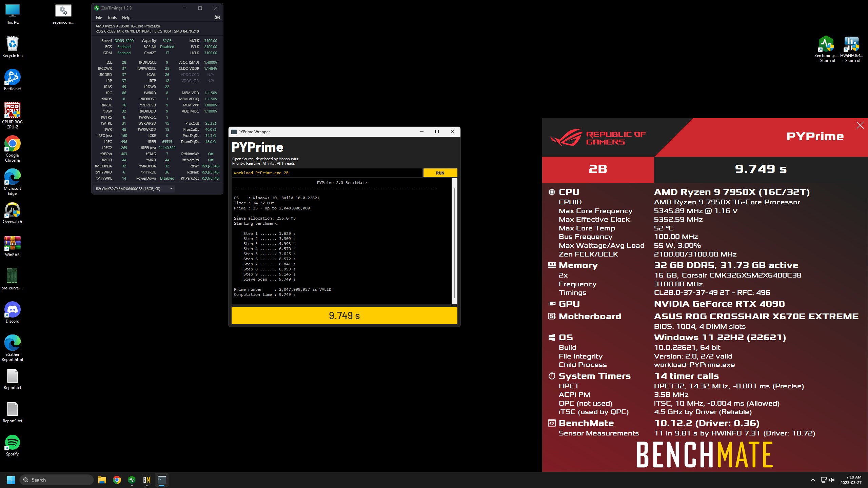The width and height of the screenshot is (868, 488).
Task: Open ZenTimings shortcut on desktop
Action: (x=826, y=49)
